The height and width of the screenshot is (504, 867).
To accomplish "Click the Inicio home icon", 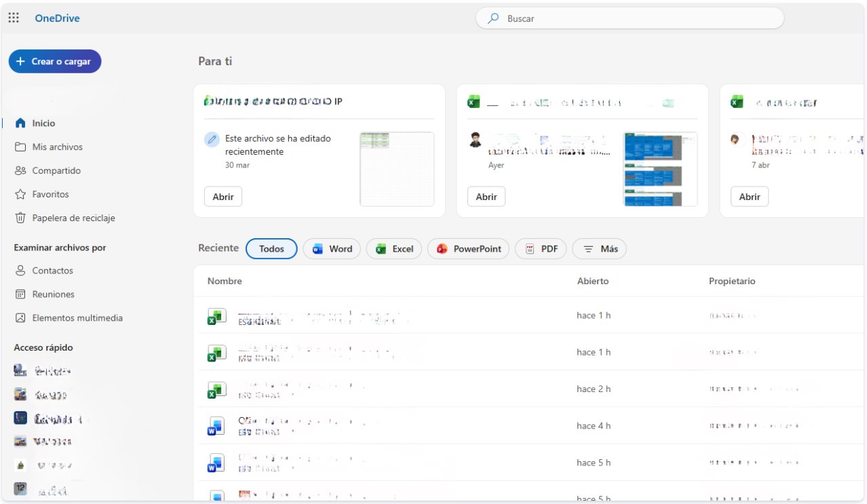I will (x=20, y=123).
